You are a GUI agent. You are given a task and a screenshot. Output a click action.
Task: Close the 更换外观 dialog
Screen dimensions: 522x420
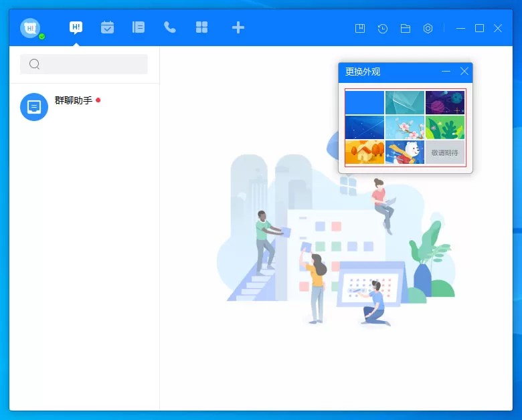tap(464, 71)
